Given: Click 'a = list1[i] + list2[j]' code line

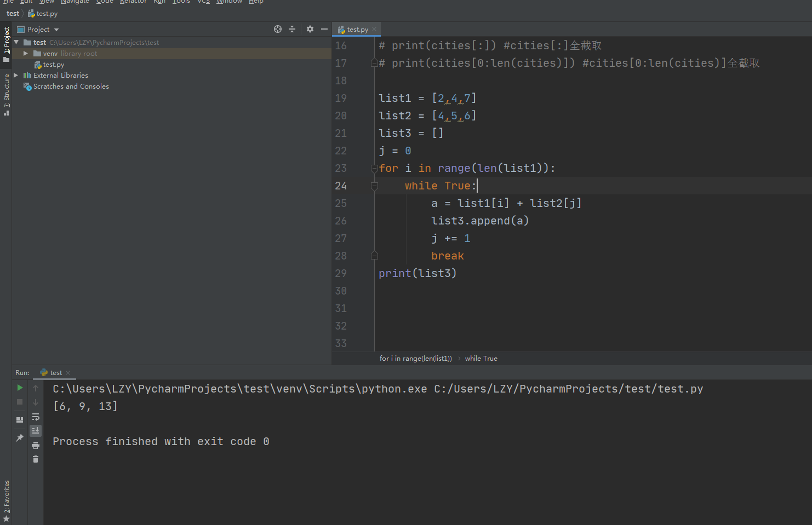Looking at the screenshot, I should coord(506,203).
